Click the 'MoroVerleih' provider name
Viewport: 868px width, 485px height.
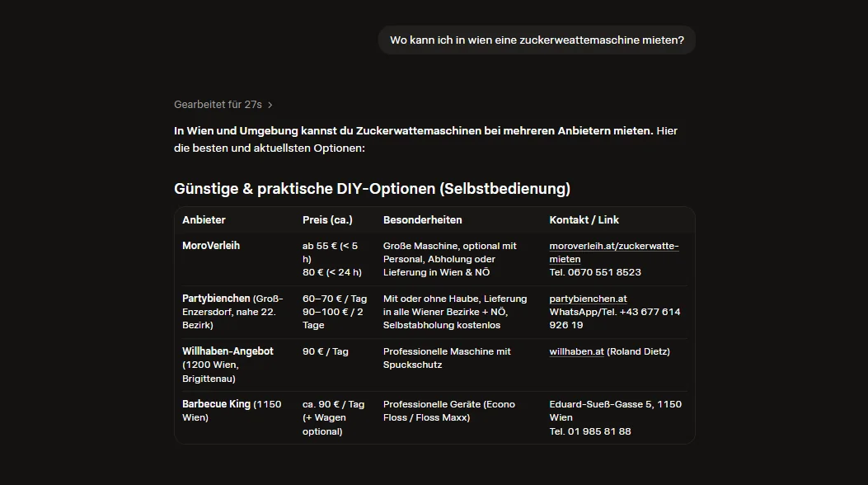(211, 245)
